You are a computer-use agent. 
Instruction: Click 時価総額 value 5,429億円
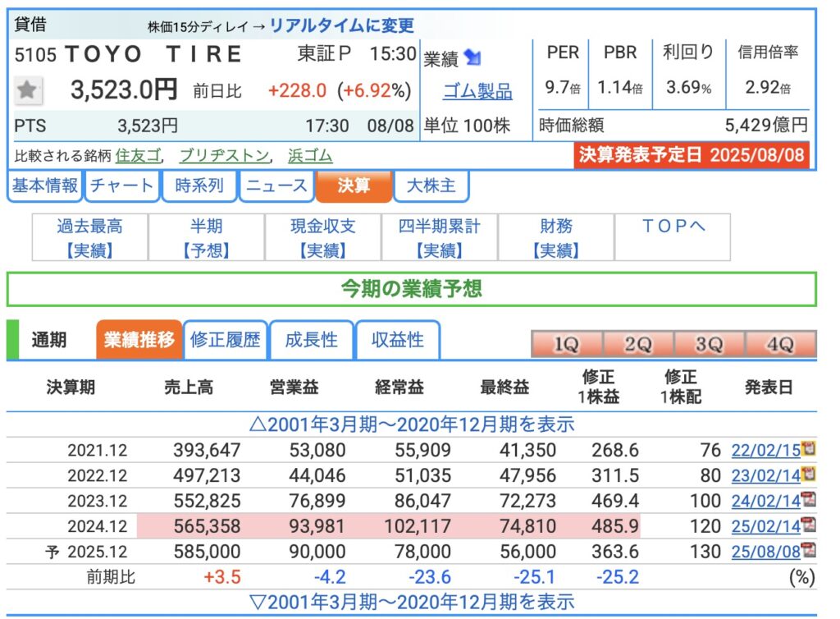pos(766,125)
